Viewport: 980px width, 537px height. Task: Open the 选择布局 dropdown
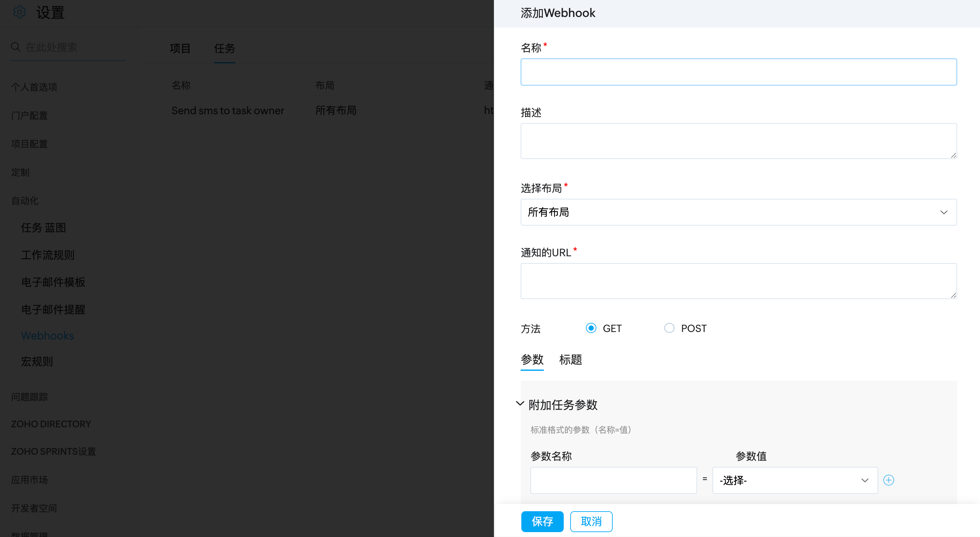click(x=738, y=212)
